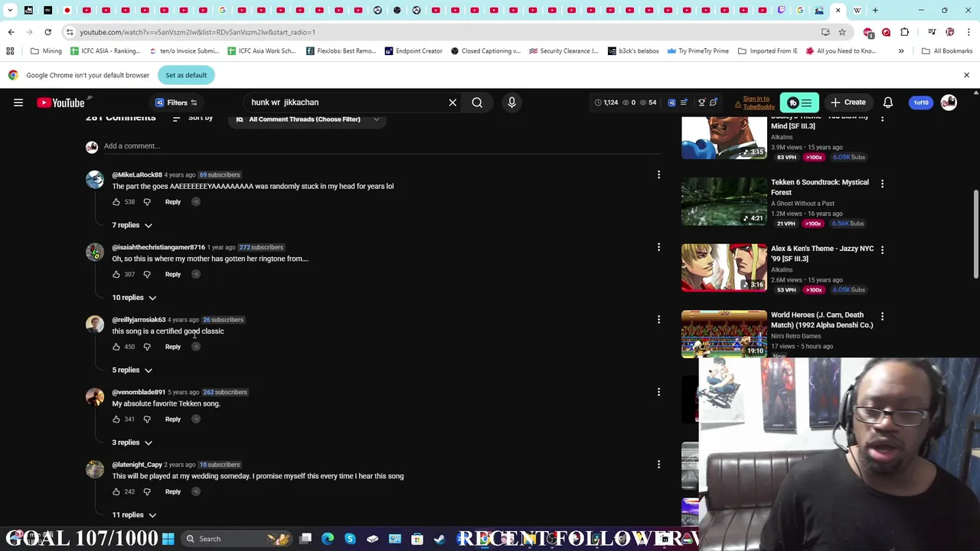This screenshot has width=980, height=551.
Task: Open the Endpoint Creator bookmark
Action: (x=413, y=51)
